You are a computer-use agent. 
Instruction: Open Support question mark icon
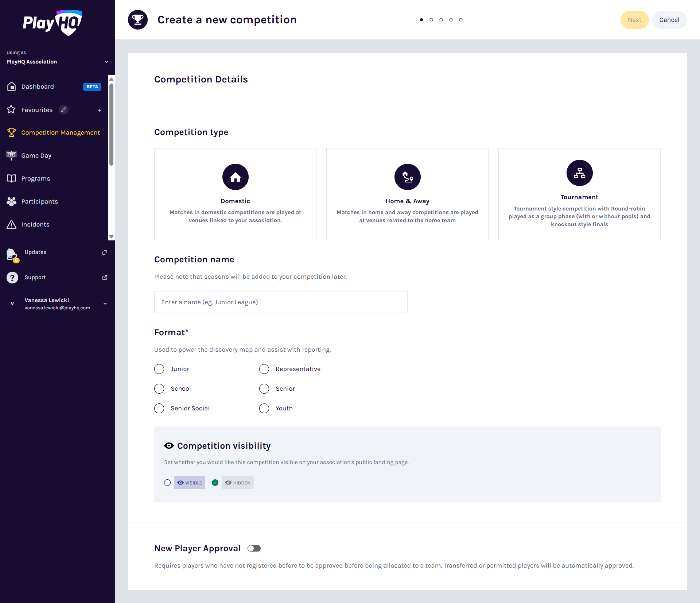[x=12, y=278]
